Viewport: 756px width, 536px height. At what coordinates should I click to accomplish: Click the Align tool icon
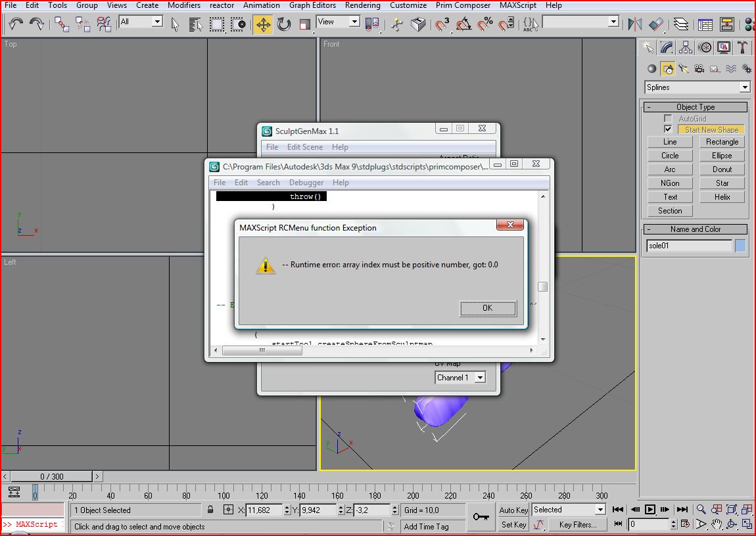(656, 24)
